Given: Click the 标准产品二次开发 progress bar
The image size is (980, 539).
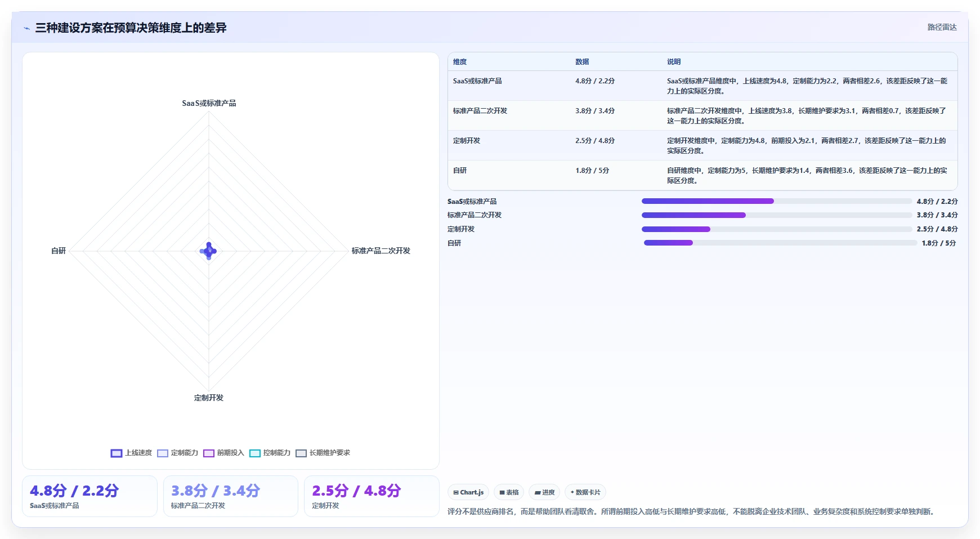Looking at the screenshot, I should tap(776, 215).
